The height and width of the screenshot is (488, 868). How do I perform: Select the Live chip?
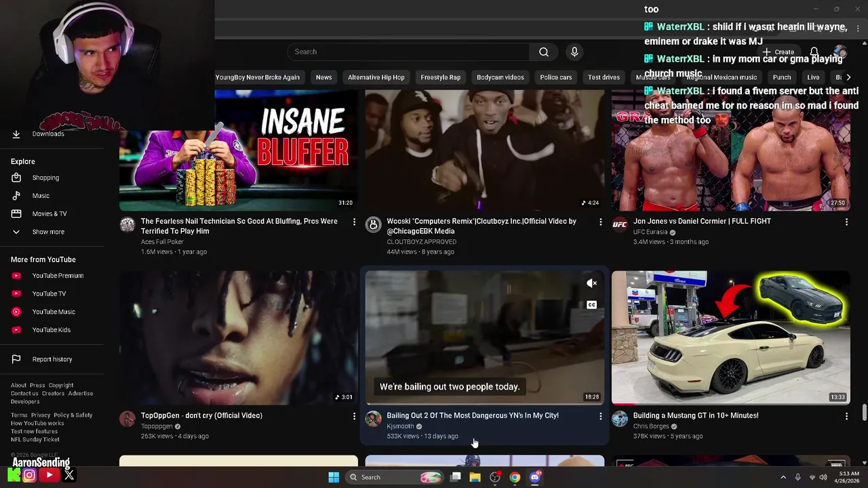pyautogui.click(x=813, y=77)
